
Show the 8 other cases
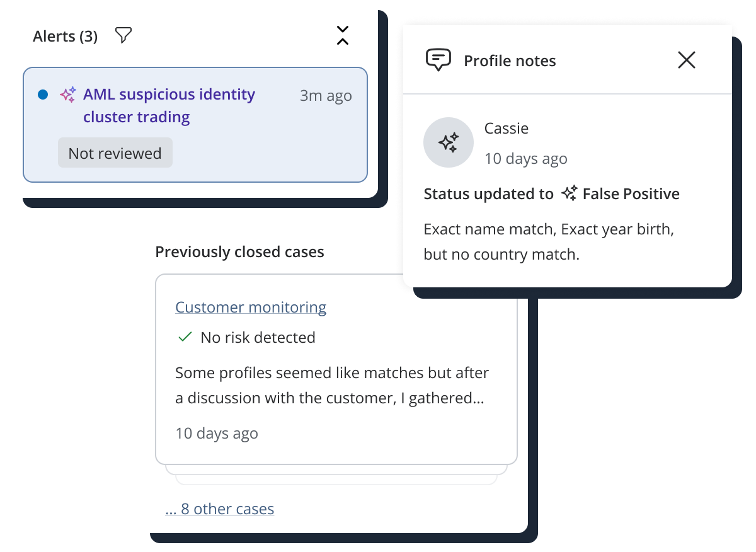220,509
